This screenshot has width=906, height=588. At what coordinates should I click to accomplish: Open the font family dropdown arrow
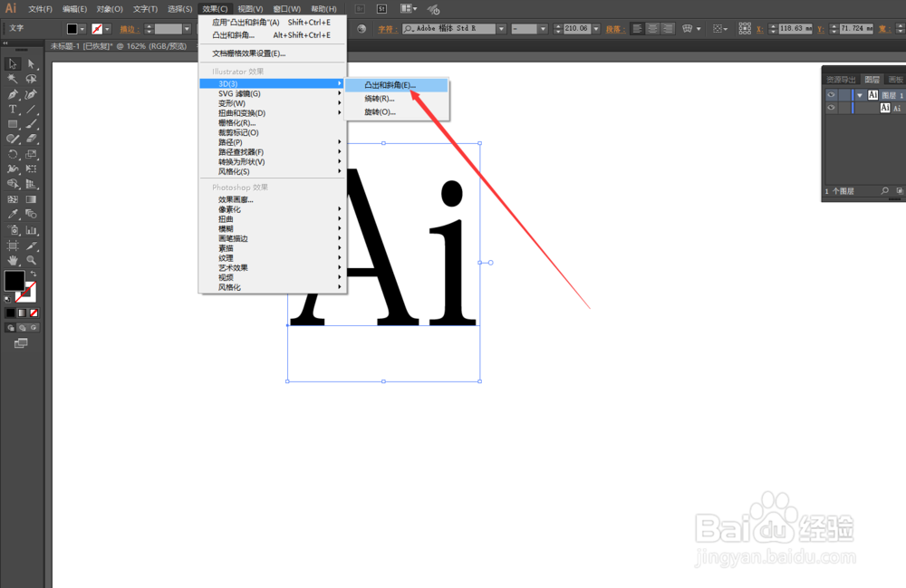click(x=502, y=28)
